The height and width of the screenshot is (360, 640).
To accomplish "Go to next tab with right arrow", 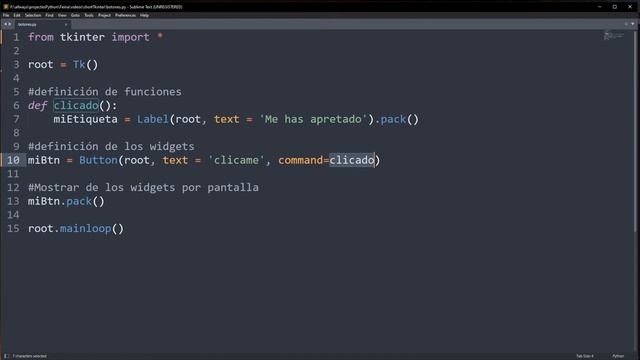I will coord(10,24).
